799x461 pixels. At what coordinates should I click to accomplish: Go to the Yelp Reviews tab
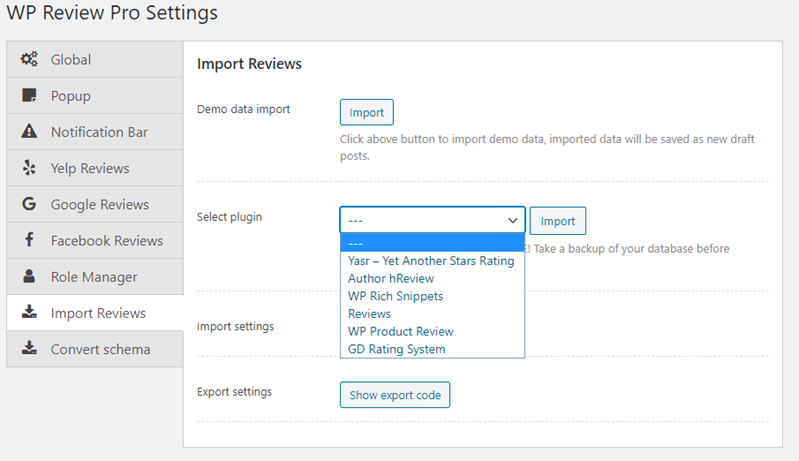click(x=95, y=168)
